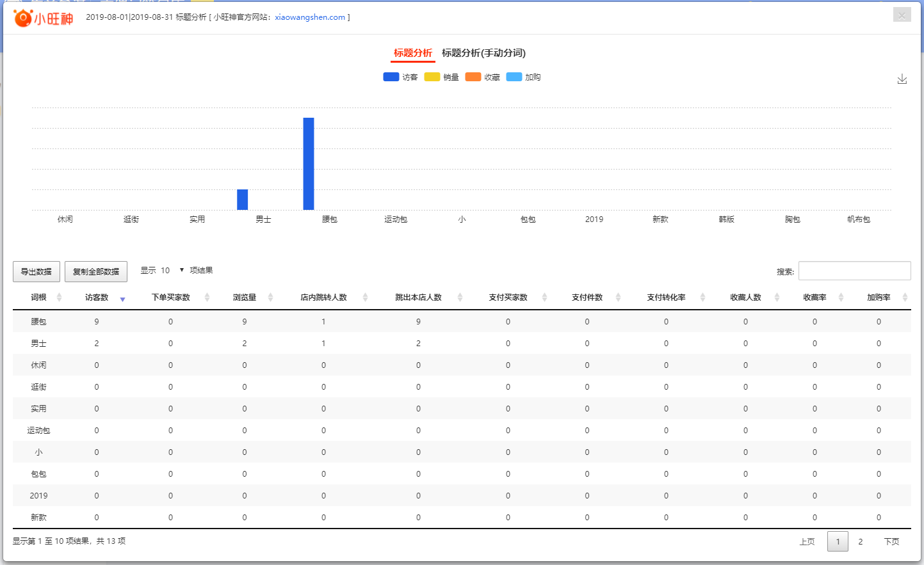Toggle the 访客 series in the legend
Viewport: 924px width, 565px height.
coord(400,76)
